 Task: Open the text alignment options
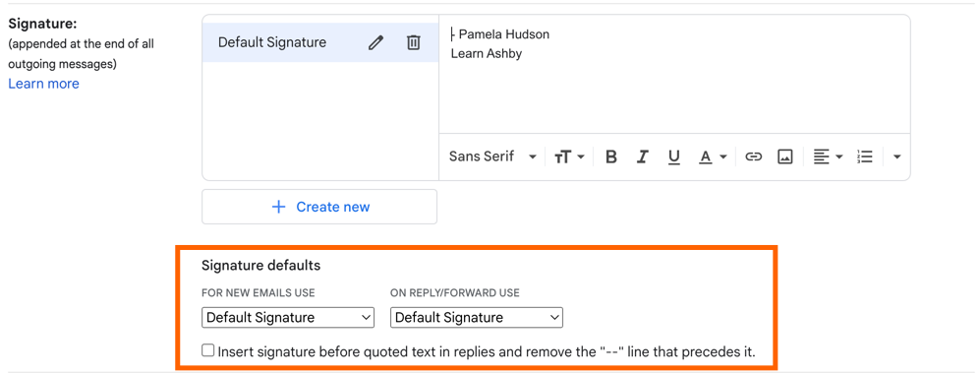click(828, 156)
